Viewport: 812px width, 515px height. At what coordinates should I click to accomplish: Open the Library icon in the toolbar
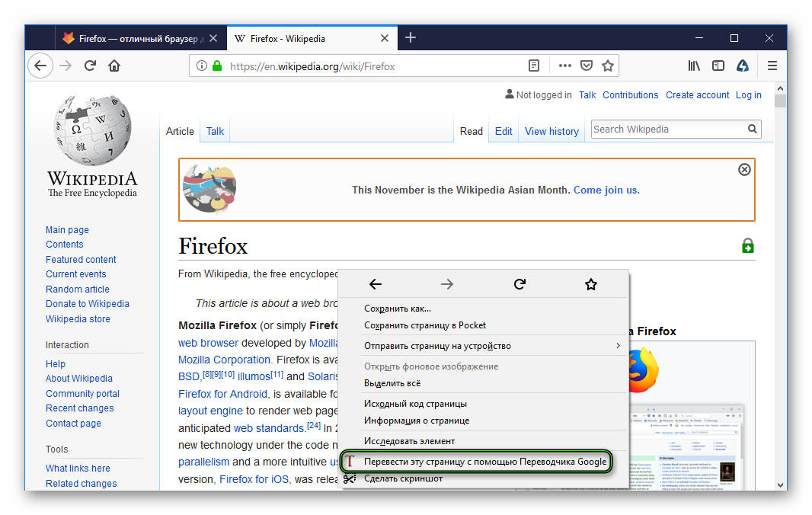coord(694,66)
